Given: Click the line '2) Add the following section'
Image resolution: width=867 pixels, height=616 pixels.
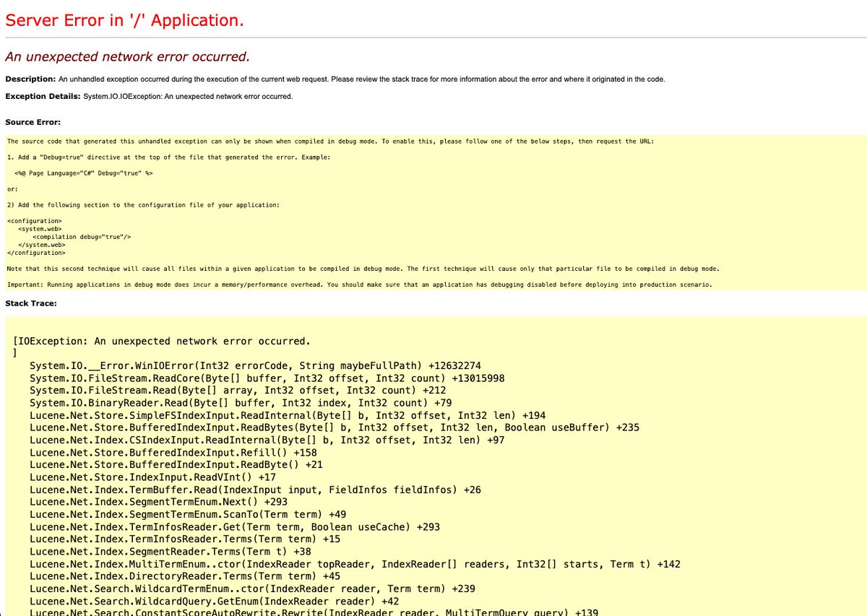Looking at the screenshot, I should [x=142, y=205].
